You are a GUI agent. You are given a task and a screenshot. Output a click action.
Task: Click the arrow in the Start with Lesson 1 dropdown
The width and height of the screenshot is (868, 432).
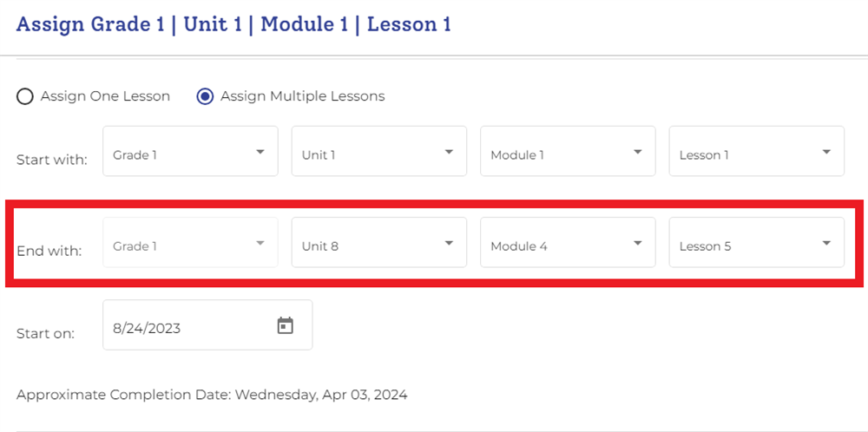click(826, 152)
